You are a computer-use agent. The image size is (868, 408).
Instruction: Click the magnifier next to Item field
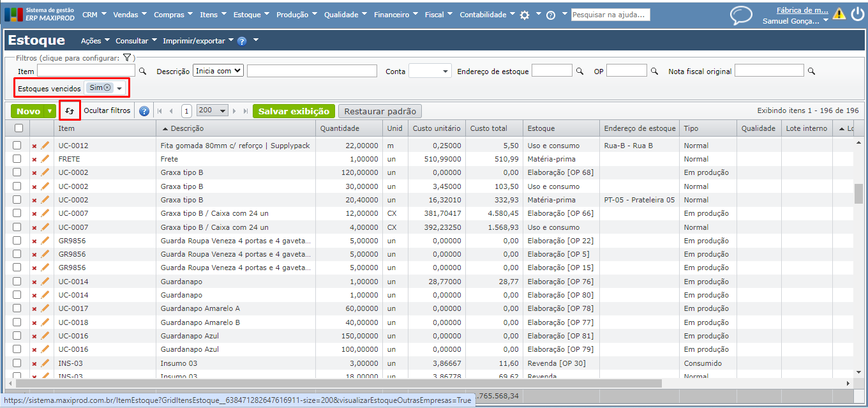pos(143,72)
